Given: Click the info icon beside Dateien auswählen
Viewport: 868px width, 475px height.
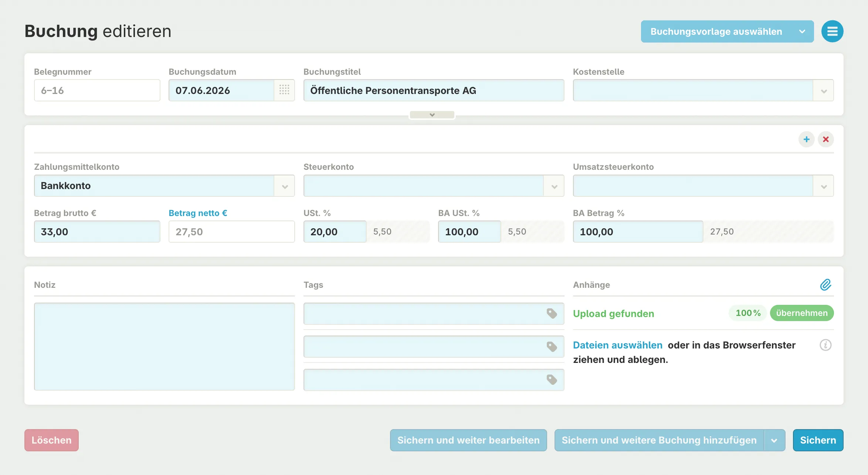Looking at the screenshot, I should coord(825,345).
